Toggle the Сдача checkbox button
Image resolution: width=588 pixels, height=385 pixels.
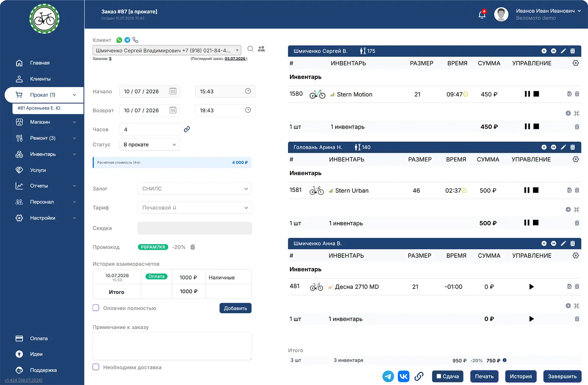[x=448, y=376]
